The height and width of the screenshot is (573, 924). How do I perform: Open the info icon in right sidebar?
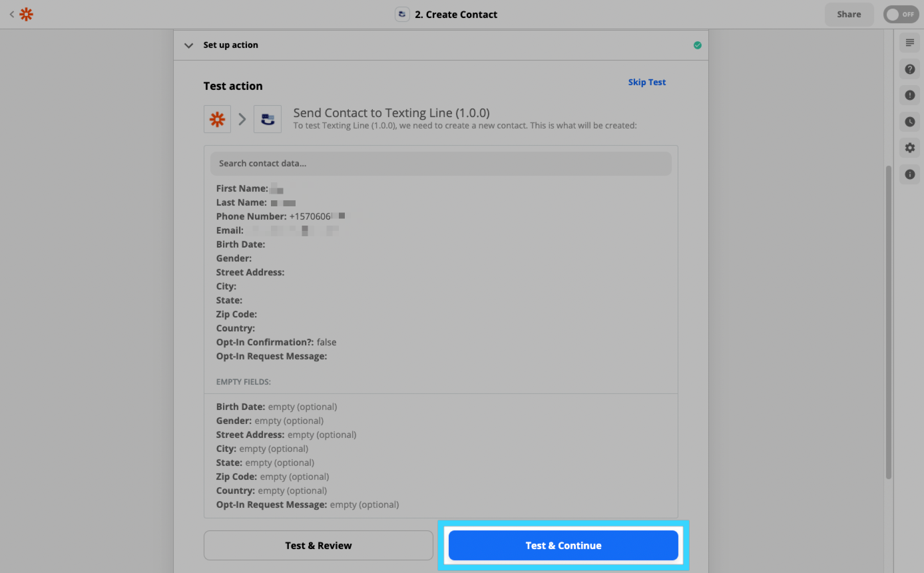[910, 174]
